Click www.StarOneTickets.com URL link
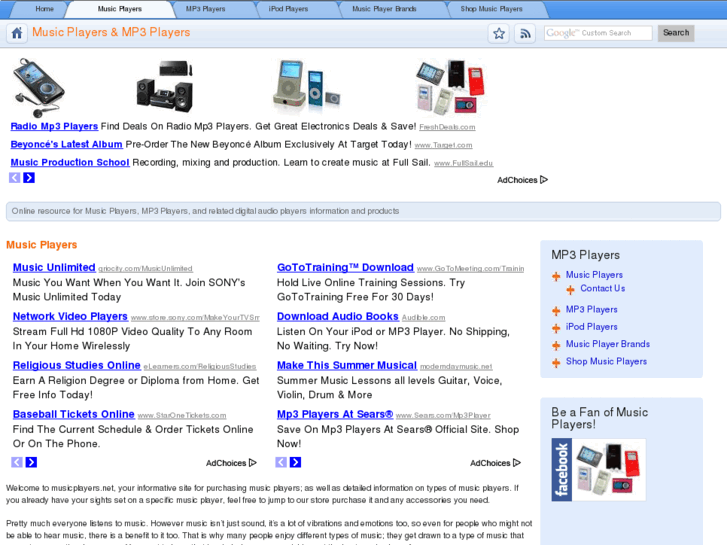This screenshot has width=727, height=545. pyautogui.click(x=182, y=416)
